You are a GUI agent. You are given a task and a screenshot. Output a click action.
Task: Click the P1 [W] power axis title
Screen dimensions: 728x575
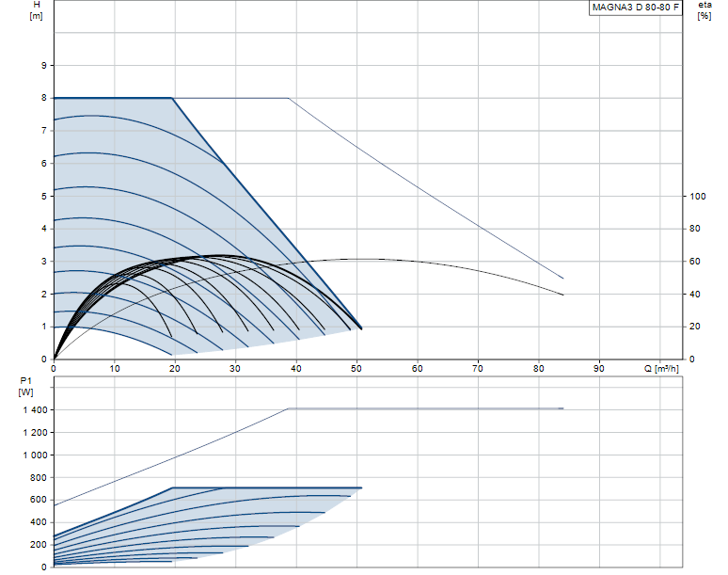25,385
